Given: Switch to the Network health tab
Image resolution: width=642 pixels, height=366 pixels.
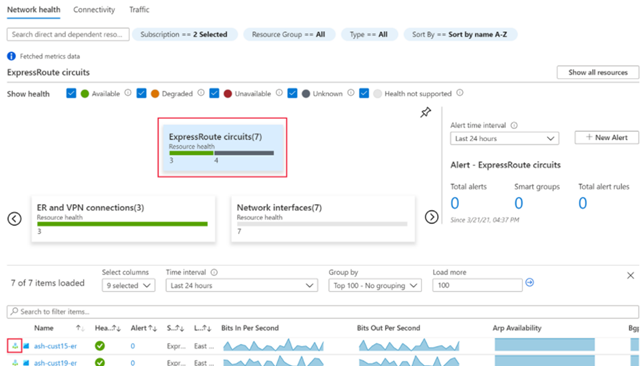Looking at the screenshot, I should 34,10.
